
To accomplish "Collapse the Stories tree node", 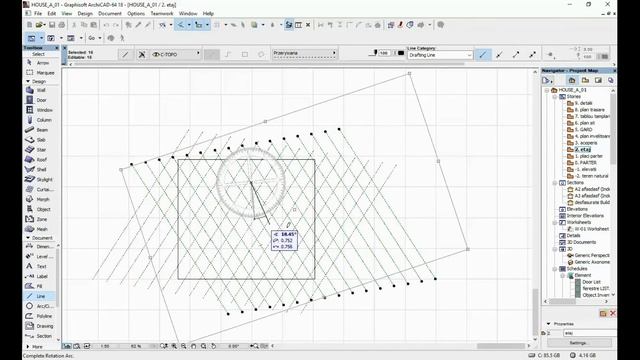I will (555, 97).
